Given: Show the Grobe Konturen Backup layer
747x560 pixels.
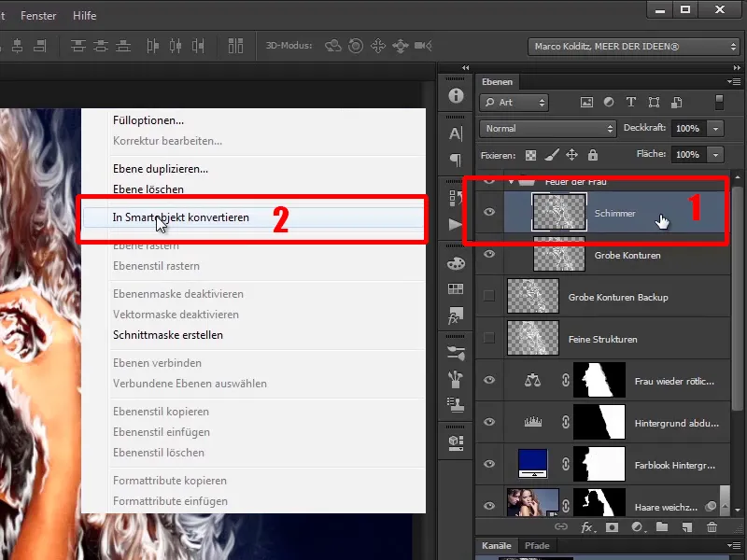Looking at the screenshot, I should 489,296.
